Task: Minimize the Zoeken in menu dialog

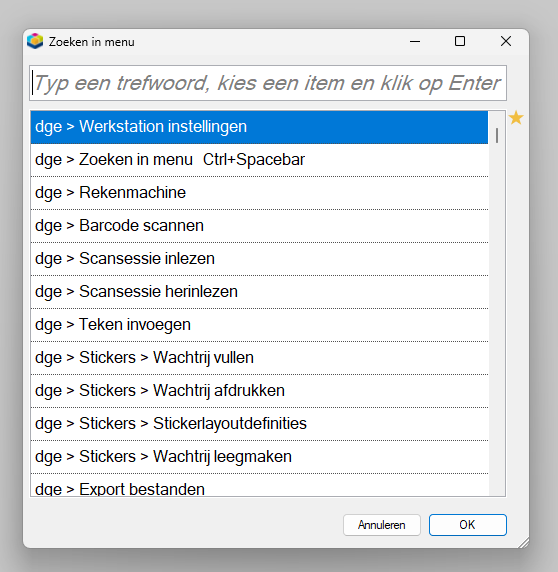Action: point(415,41)
